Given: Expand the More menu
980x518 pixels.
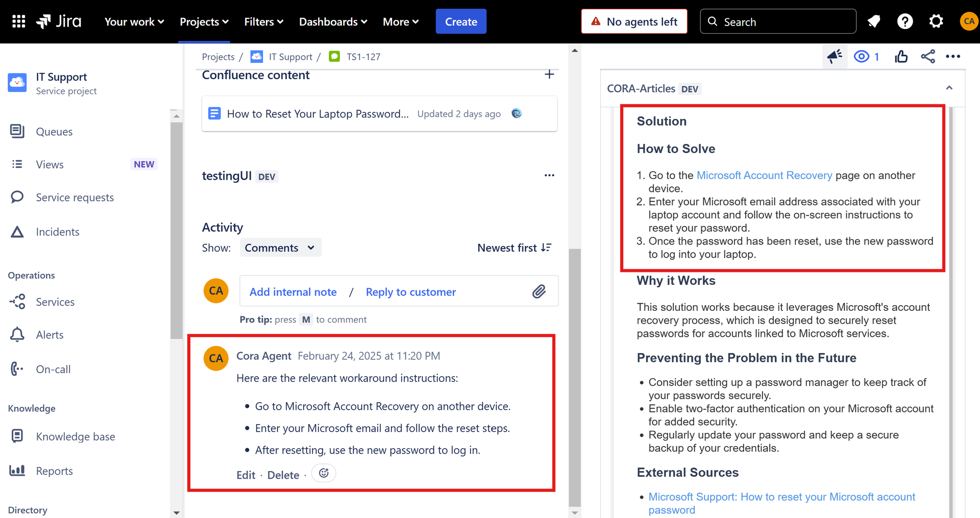Looking at the screenshot, I should [401, 21].
